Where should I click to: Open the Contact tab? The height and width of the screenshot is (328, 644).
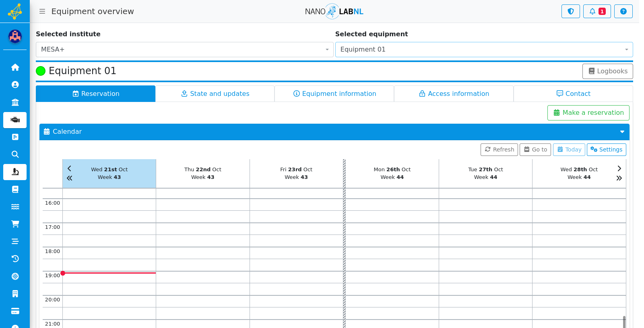pyautogui.click(x=573, y=93)
